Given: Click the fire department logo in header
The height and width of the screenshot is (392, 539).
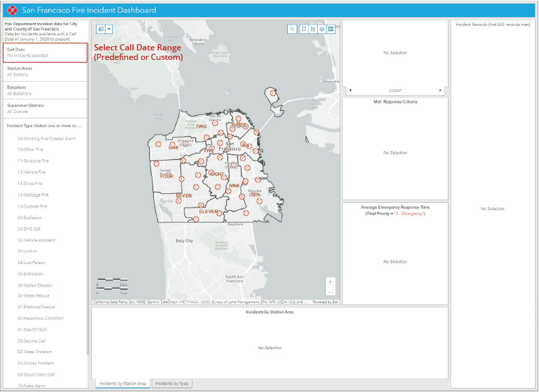Looking at the screenshot, I should coord(11,10).
